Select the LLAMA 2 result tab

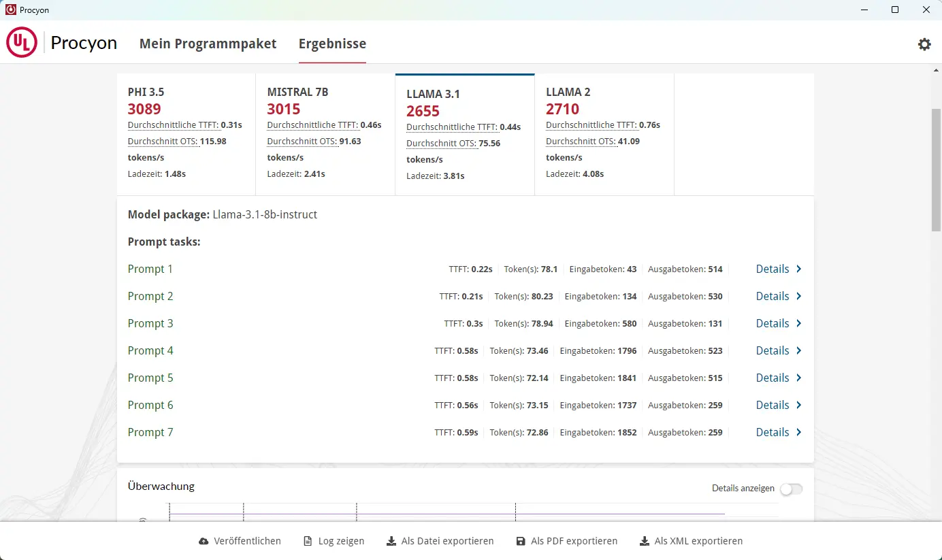[x=604, y=134]
